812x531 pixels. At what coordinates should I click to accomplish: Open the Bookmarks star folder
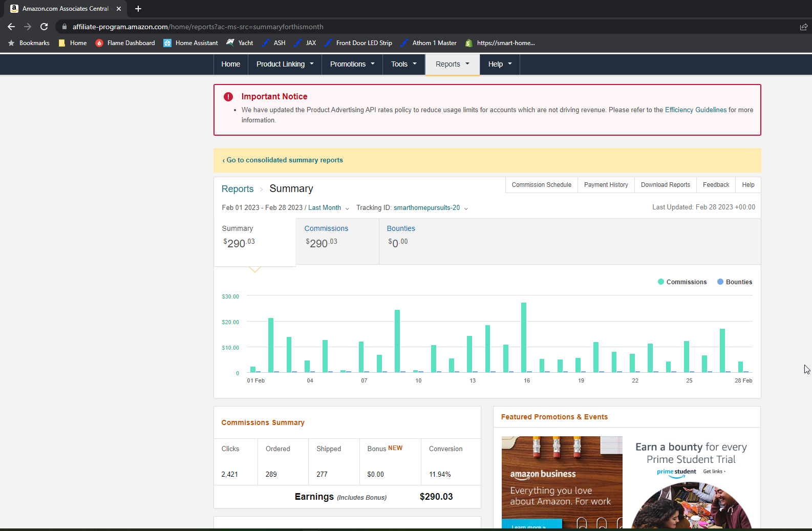(29, 43)
